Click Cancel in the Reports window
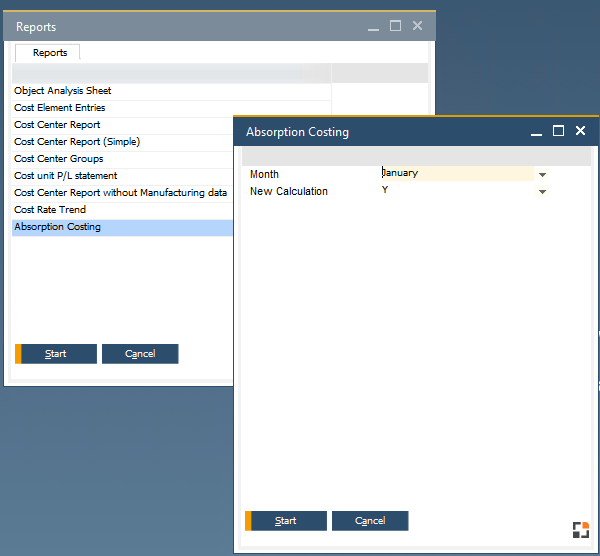600x556 pixels. pyautogui.click(x=140, y=354)
